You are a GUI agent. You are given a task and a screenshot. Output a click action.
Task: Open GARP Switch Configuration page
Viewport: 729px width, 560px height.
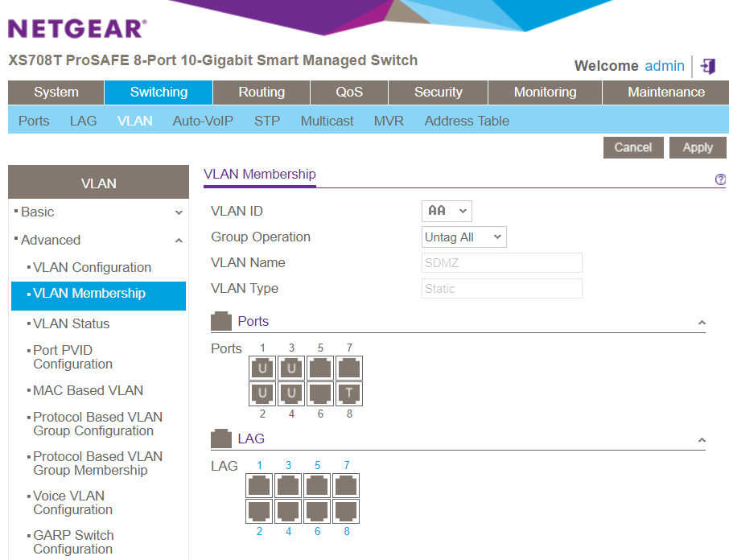point(73,542)
